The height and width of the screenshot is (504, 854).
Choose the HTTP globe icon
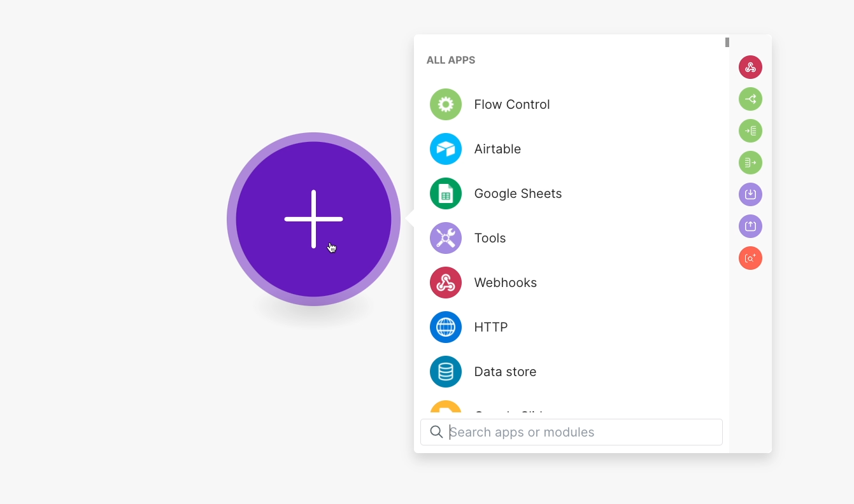click(x=446, y=327)
